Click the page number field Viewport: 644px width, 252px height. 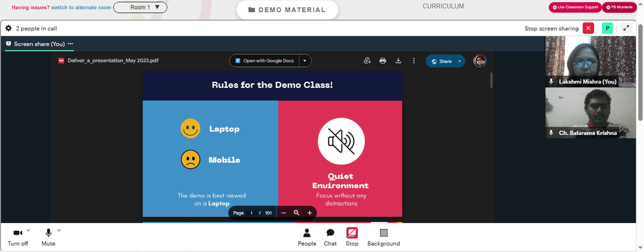[x=252, y=213]
